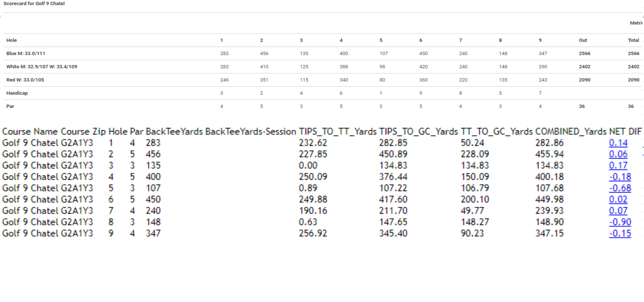Select the Scorecard for Golf 9 Chatel title
This screenshot has height=302, width=644.
pyautogui.click(x=34, y=4)
